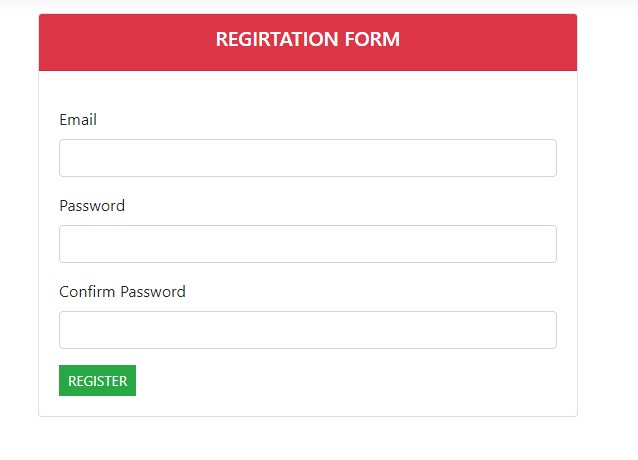Select the first text box in the form
This screenshot has width=638, height=460.
[x=308, y=158]
